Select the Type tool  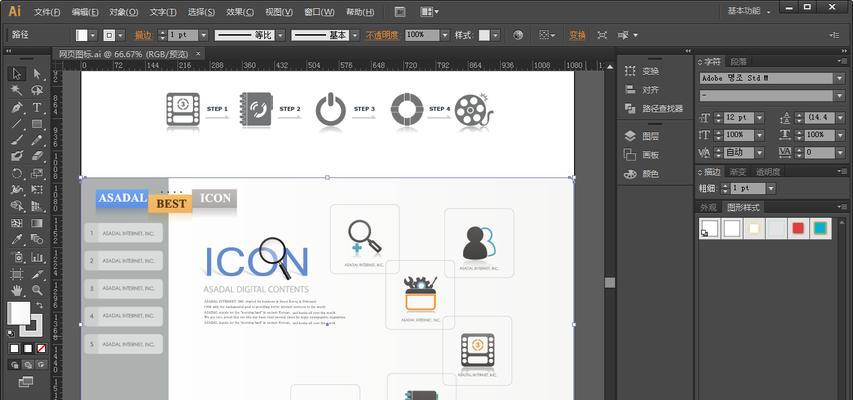click(37, 107)
